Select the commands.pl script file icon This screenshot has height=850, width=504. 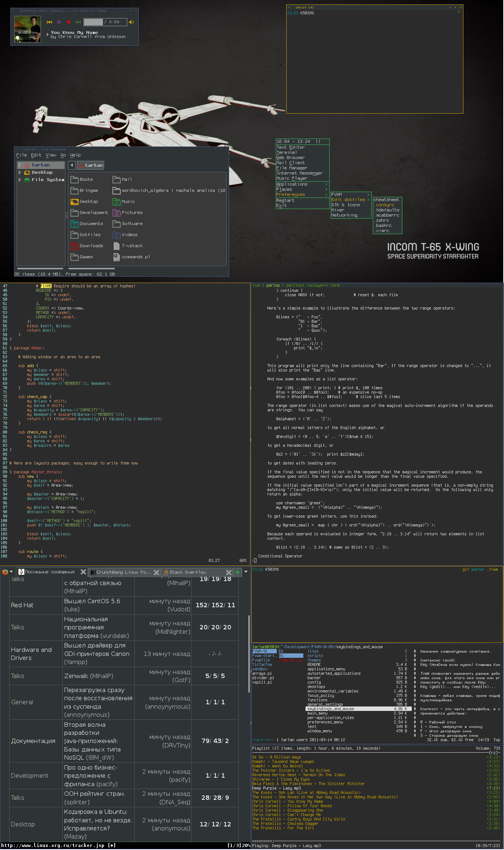tap(117, 257)
